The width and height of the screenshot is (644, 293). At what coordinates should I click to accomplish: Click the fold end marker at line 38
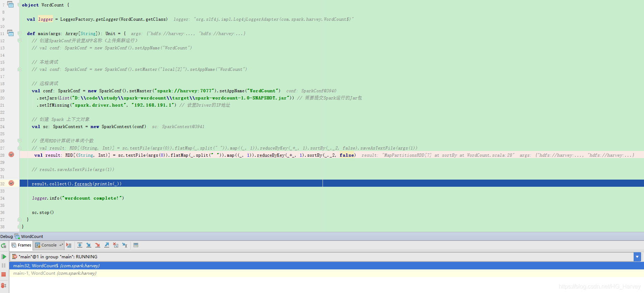(x=19, y=227)
